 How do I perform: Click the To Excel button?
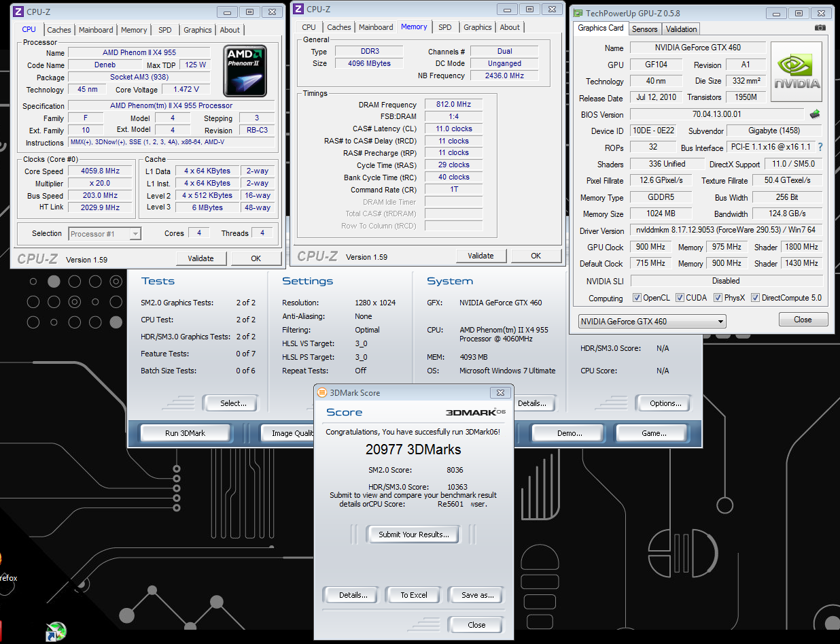(x=414, y=595)
